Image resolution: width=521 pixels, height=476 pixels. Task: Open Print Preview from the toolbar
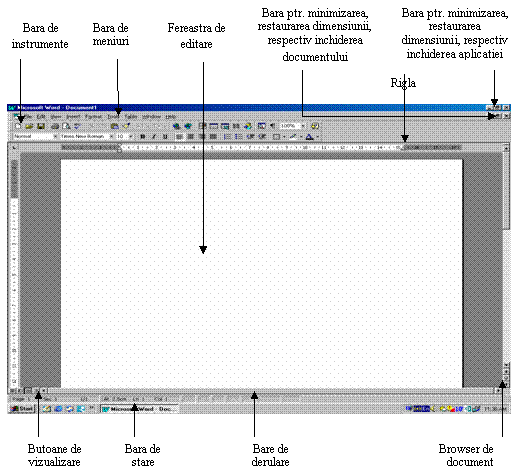point(66,126)
